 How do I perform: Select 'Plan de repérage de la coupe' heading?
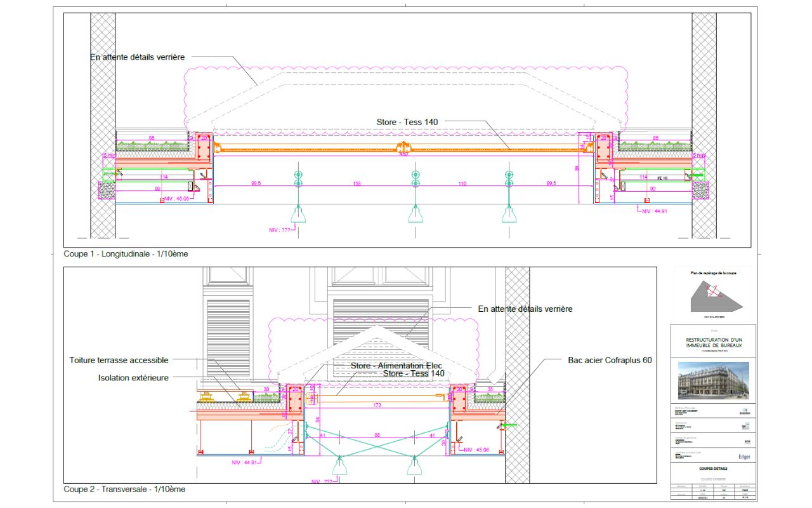(714, 273)
